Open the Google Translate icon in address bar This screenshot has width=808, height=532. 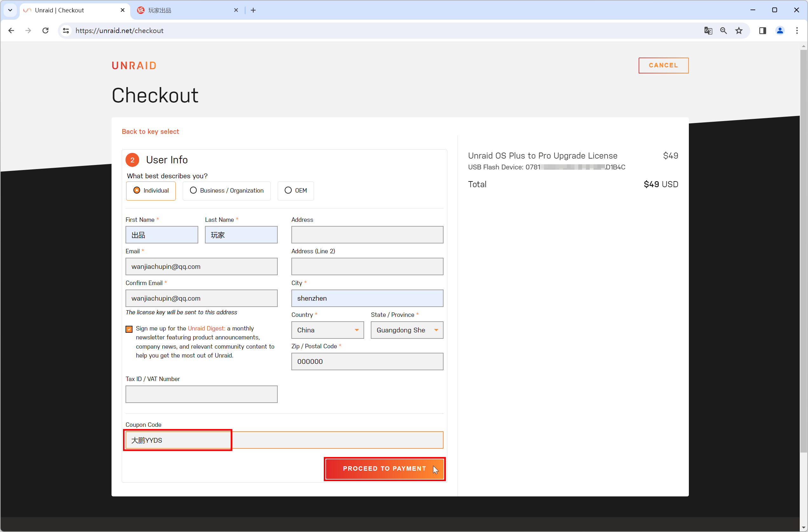708,31
